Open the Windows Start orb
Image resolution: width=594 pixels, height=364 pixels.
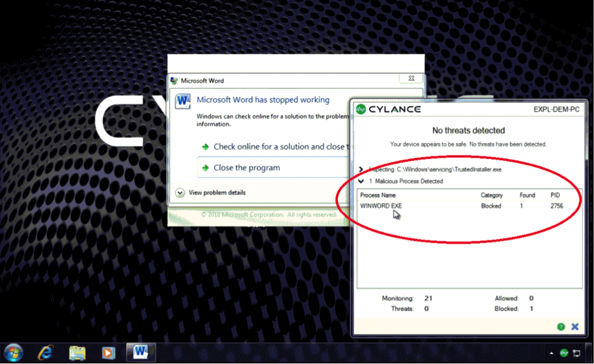[13, 353]
